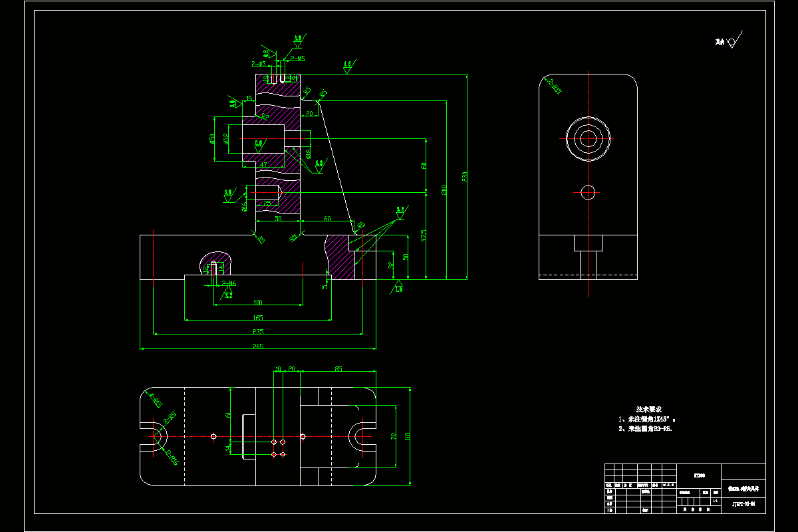This screenshot has height=532, width=798.
Task: Click the 235 dimension text
Action: (x=258, y=331)
